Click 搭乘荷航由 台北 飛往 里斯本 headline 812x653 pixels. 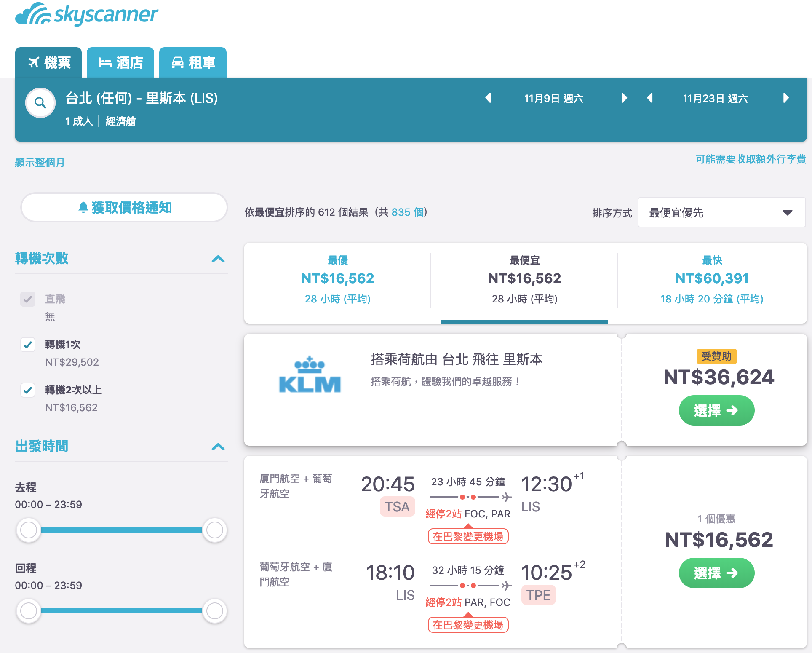click(457, 359)
